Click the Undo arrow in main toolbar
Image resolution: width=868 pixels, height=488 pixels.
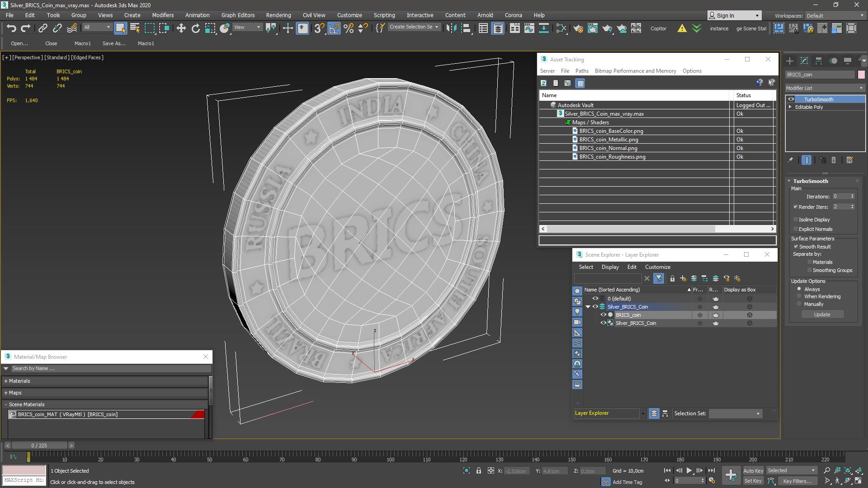click(11, 28)
